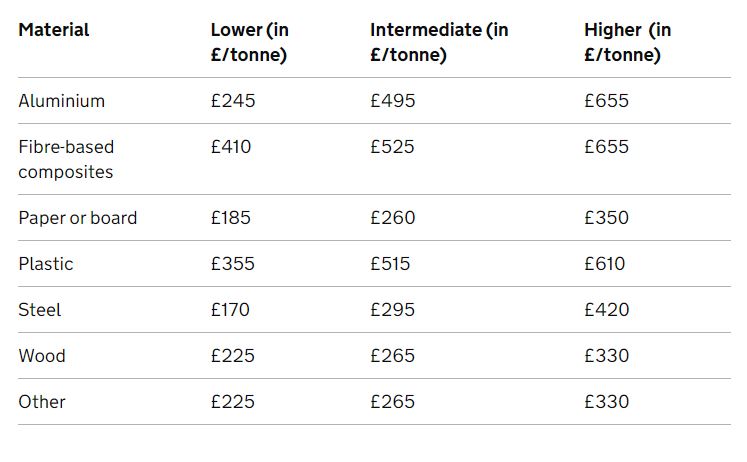The image size is (747, 462).
Task: Select the Lower (in £/tonne) header
Action: (250, 42)
